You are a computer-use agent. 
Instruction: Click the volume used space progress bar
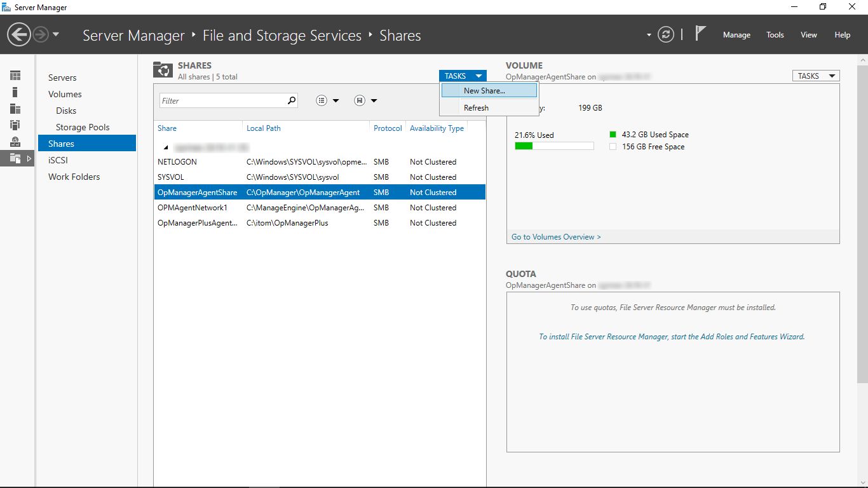pyautogui.click(x=553, y=146)
